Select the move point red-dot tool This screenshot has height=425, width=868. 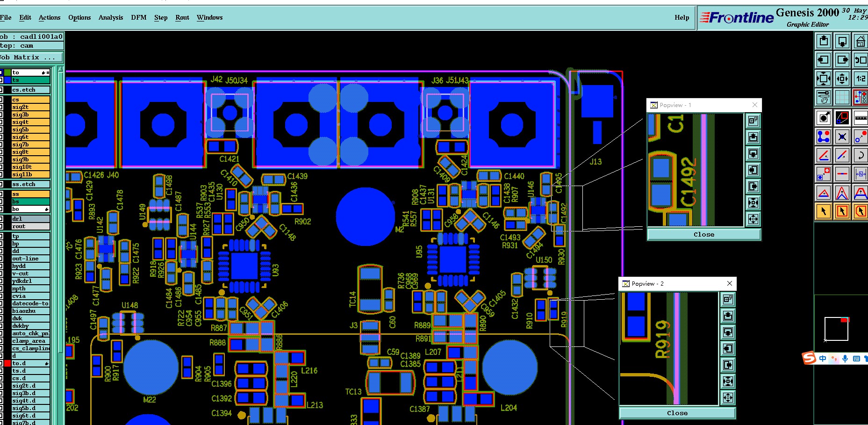pyautogui.click(x=861, y=137)
